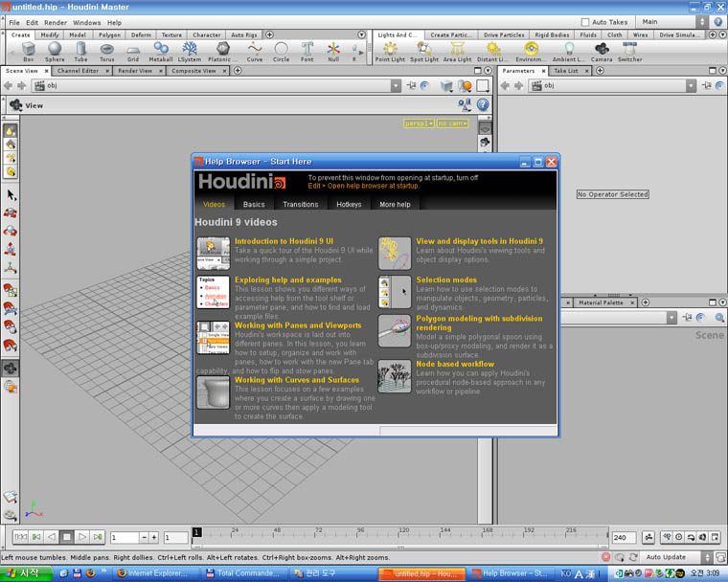Select the Polygon shelf tab
Image resolution: width=728 pixels, height=582 pixels.
pos(109,34)
